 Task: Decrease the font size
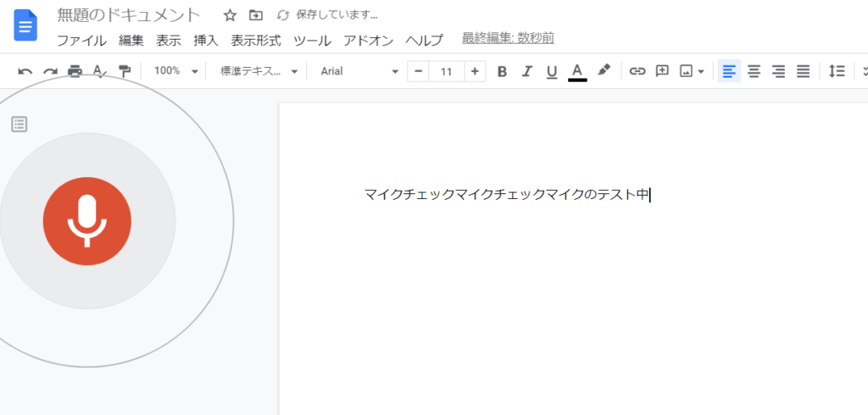tap(418, 71)
